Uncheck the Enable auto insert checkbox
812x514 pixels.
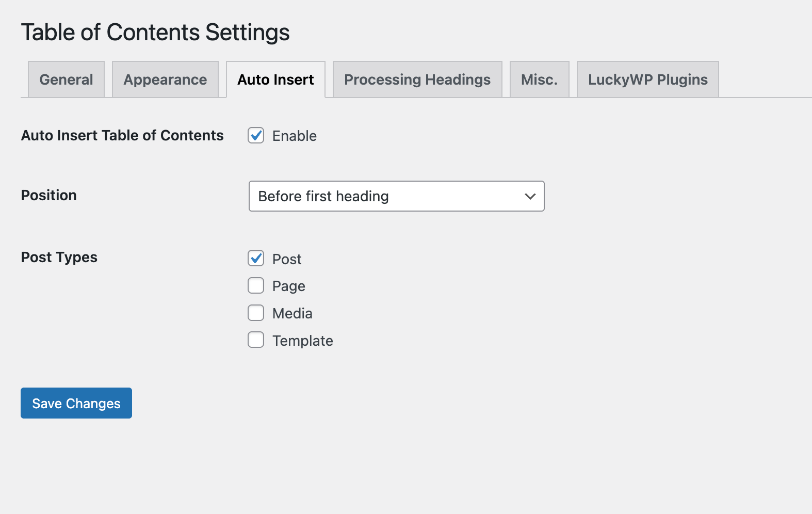point(256,136)
